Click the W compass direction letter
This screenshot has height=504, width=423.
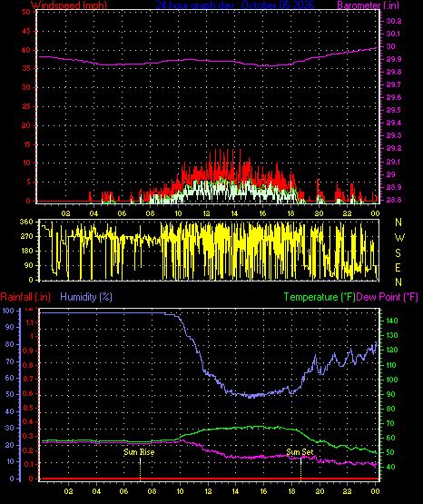(399, 238)
